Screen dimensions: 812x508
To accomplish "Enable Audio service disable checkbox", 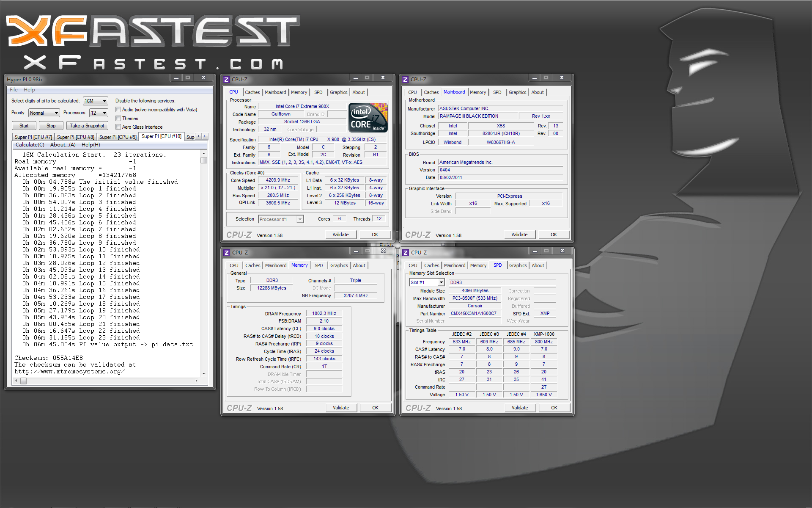I will coord(118,110).
